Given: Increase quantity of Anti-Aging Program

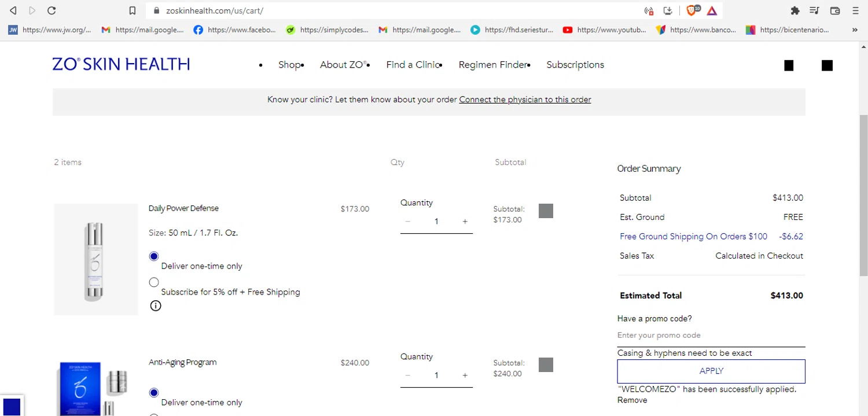Looking at the screenshot, I should coord(465,375).
